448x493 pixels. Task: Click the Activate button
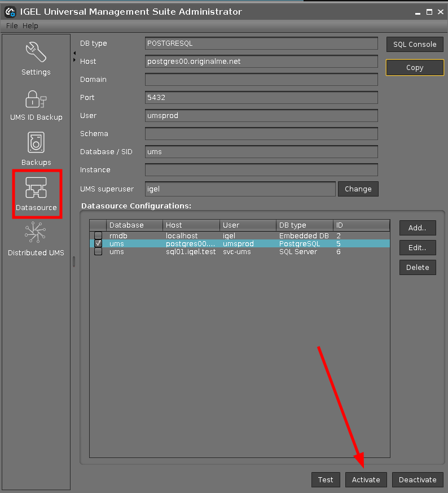366,479
